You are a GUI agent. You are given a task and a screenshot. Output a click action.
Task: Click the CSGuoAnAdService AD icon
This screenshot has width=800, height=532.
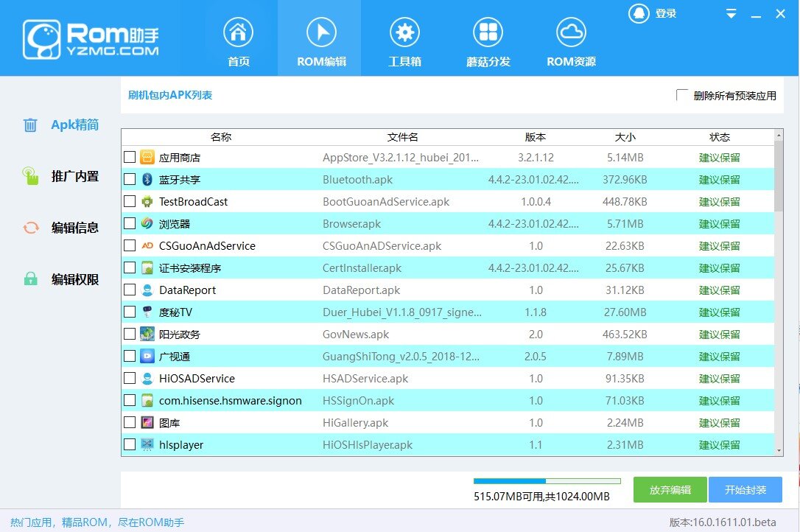click(x=147, y=245)
